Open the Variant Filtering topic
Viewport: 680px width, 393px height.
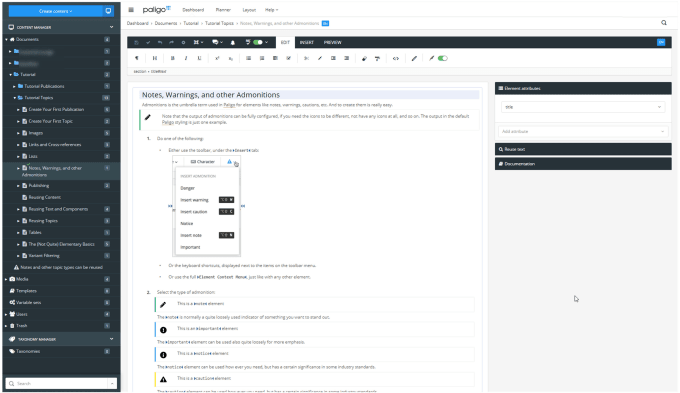click(44, 256)
